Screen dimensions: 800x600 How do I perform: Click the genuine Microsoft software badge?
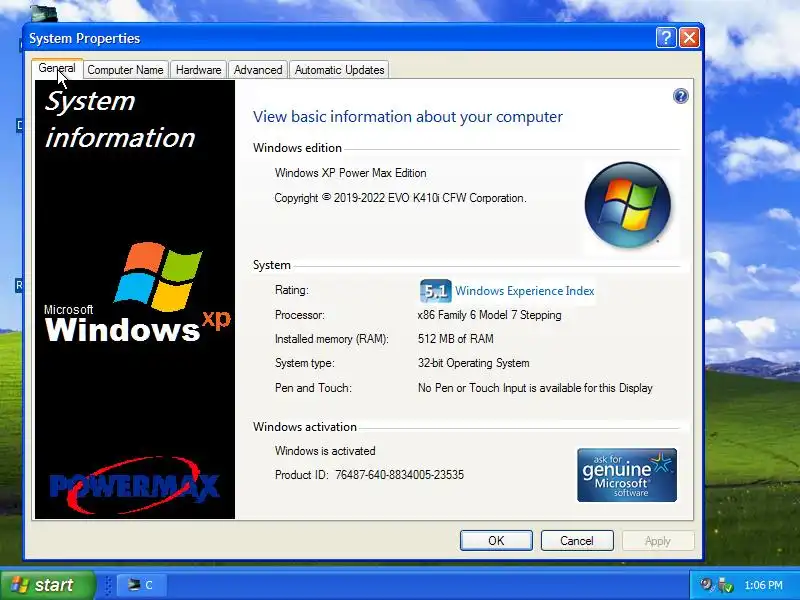tap(627, 475)
